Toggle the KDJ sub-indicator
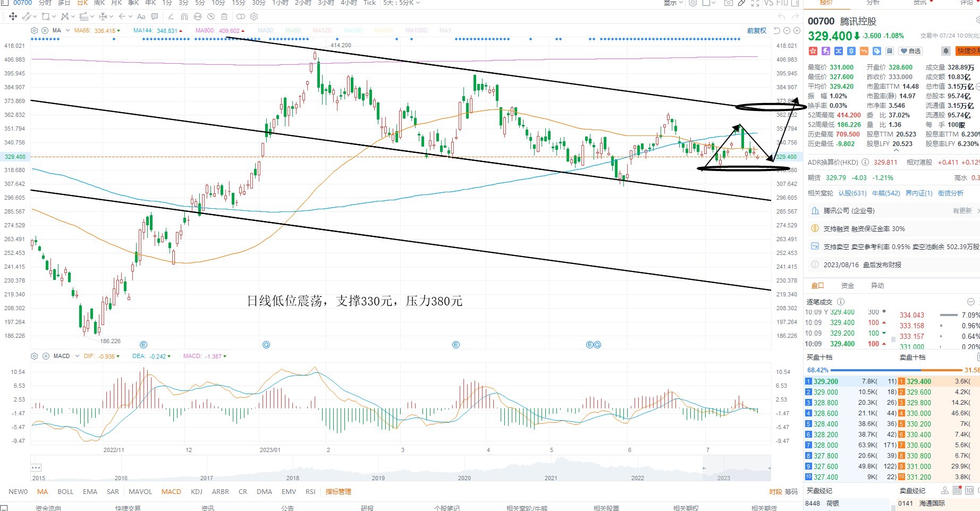This screenshot has width=980, height=511. tap(197, 492)
